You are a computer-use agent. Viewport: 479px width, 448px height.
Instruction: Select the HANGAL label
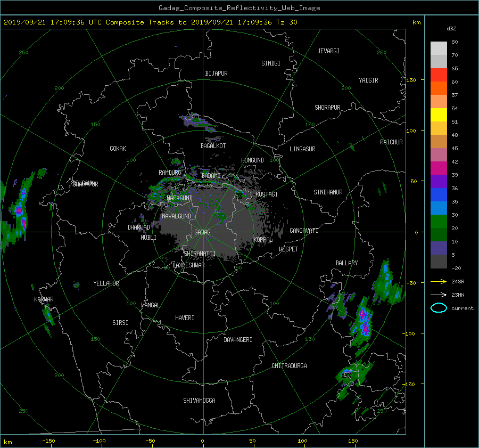tap(150, 305)
